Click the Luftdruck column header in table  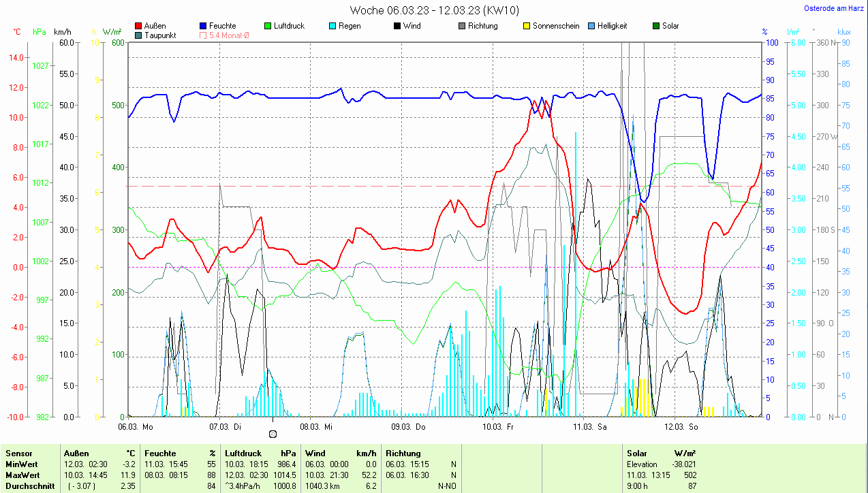[x=241, y=453]
